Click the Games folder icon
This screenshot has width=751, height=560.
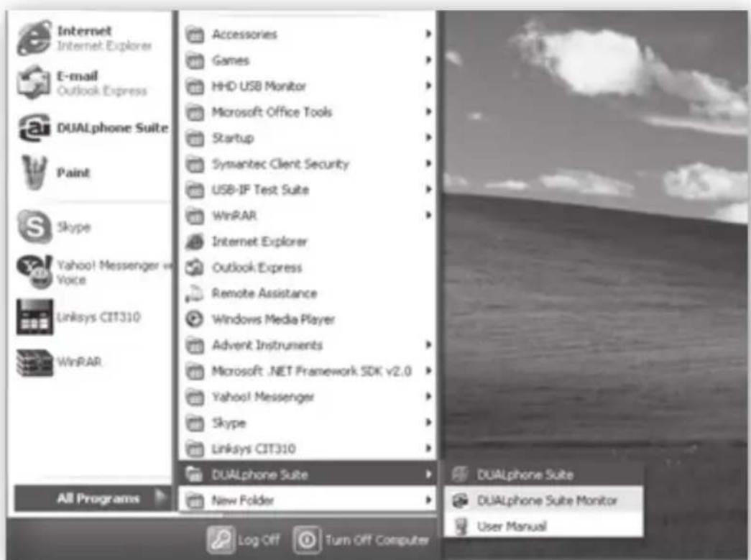[x=195, y=60]
